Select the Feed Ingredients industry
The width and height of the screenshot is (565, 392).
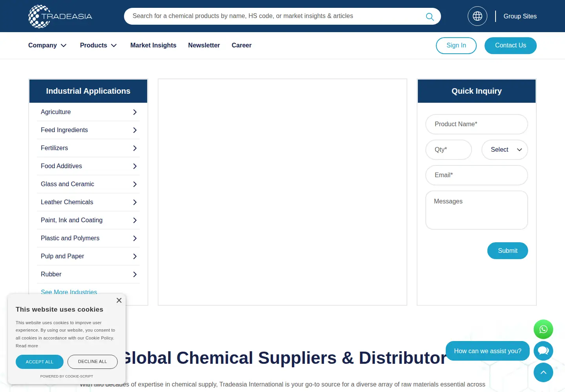coord(64,130)
